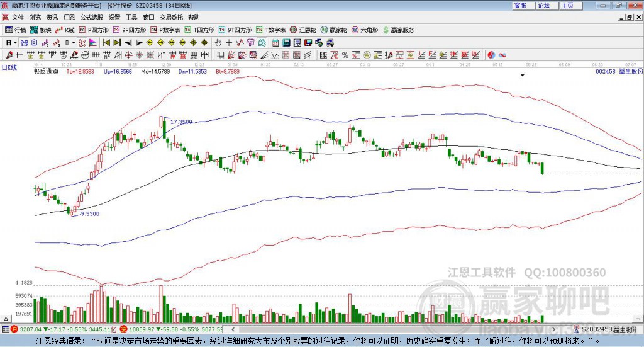Open the 板块 sector view
Image resolution: width=644 pixels, height=347 pixels.
(x=40, y=30)
